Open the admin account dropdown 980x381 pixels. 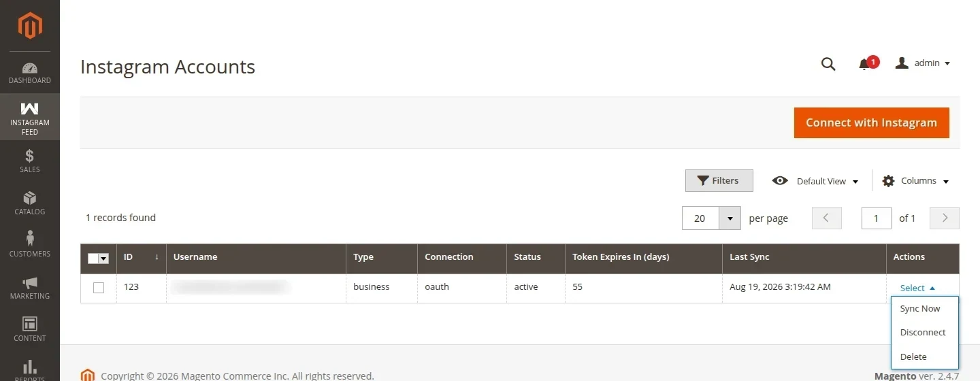[923, 63]
